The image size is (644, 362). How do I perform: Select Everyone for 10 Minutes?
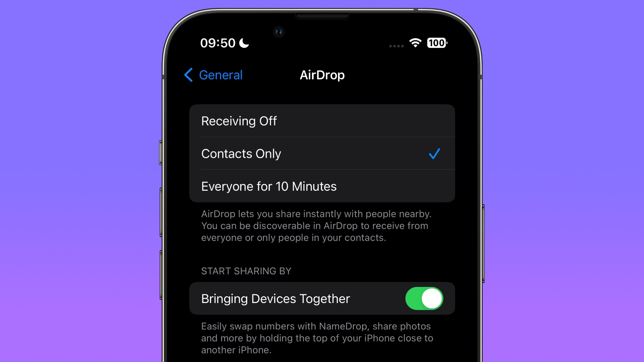click(x=322, y=186)
